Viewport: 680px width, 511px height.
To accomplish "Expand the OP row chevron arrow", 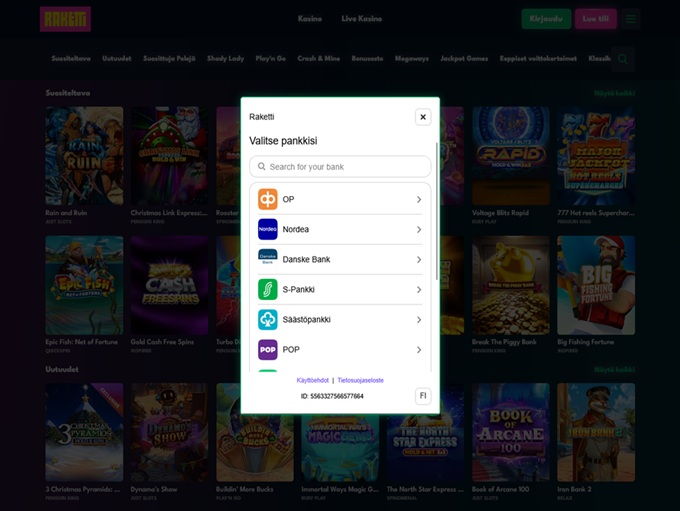I will coord(418,199).
